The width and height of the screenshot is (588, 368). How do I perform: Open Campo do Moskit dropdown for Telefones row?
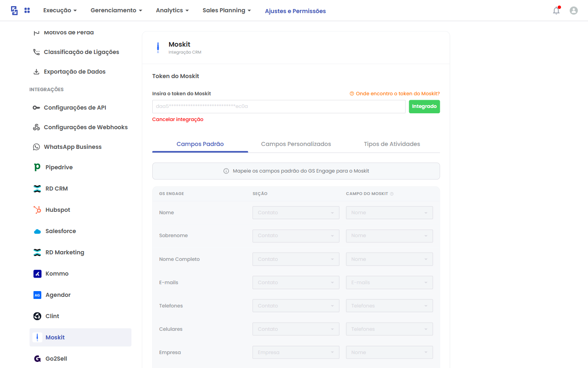click(390, 306)
